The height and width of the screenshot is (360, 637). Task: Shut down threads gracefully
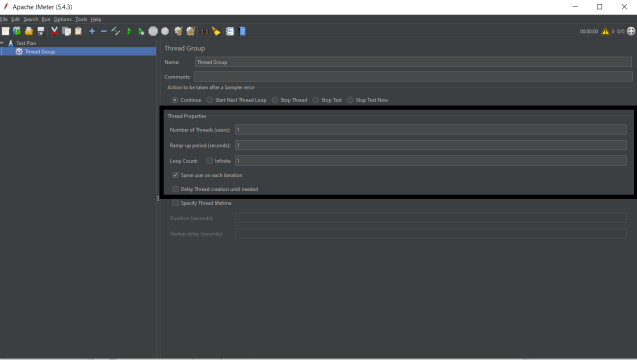tap(165, 31)
